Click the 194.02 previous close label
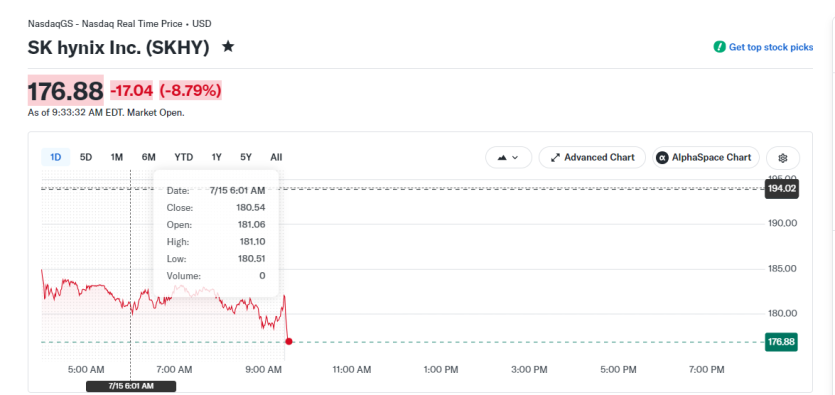This screenshot has width=835, height=395. coord(782,188)
